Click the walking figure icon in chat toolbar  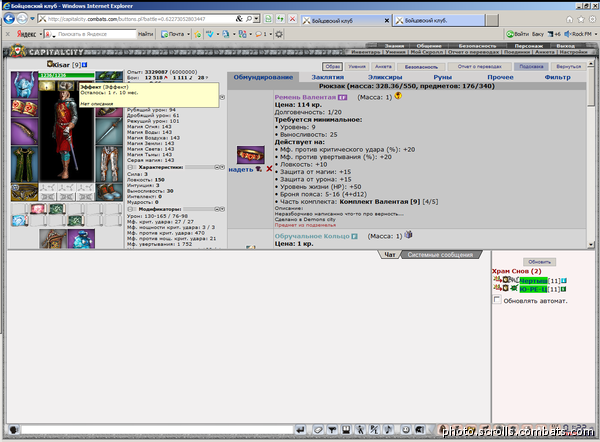click(360, 430)
